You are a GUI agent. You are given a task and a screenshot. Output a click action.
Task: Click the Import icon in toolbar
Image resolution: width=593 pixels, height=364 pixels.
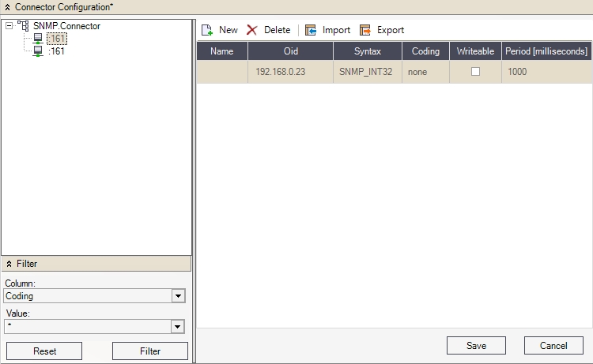[312, 30]
